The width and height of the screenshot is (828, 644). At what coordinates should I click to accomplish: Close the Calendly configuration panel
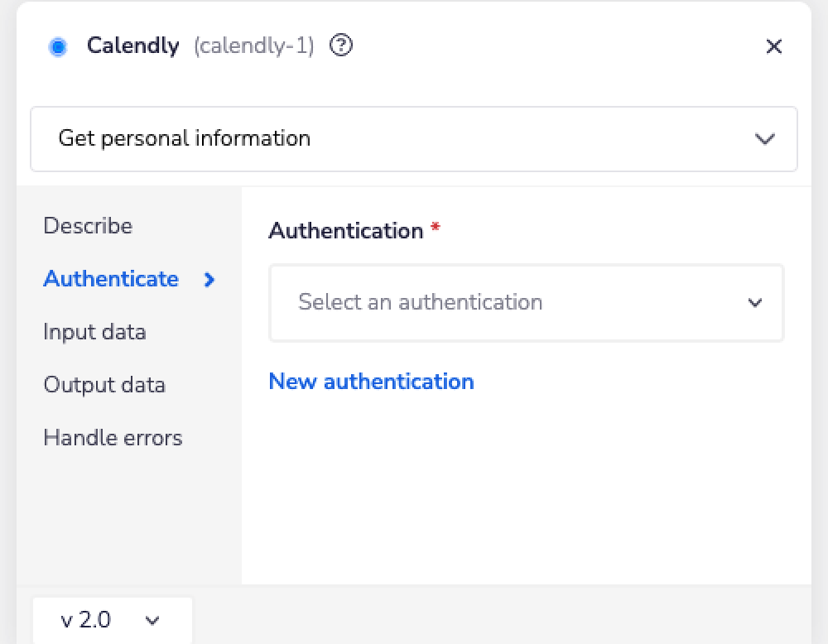773,47
